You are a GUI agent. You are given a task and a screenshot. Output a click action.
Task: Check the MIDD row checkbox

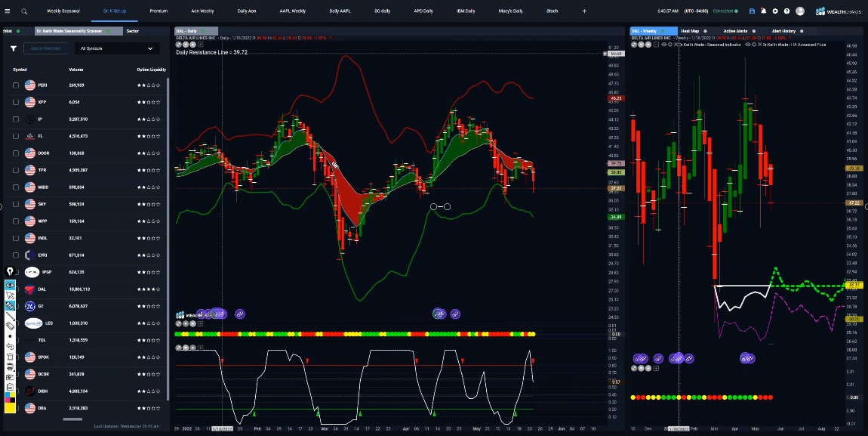[16, 187]
